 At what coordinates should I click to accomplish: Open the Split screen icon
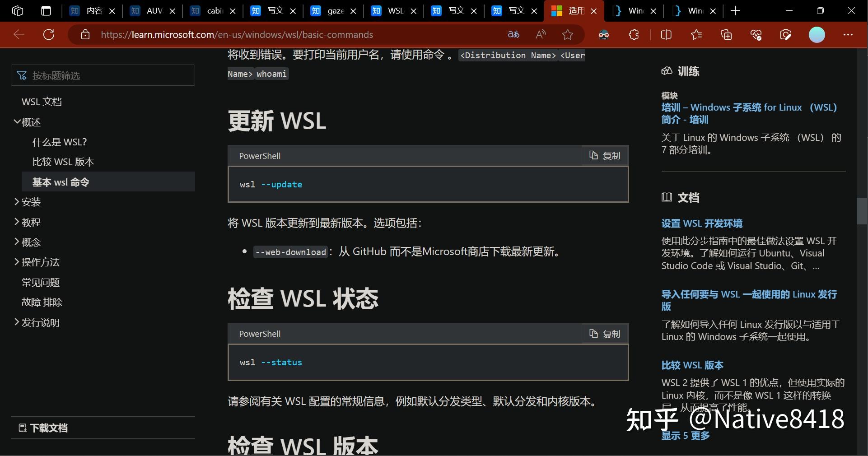666,34
